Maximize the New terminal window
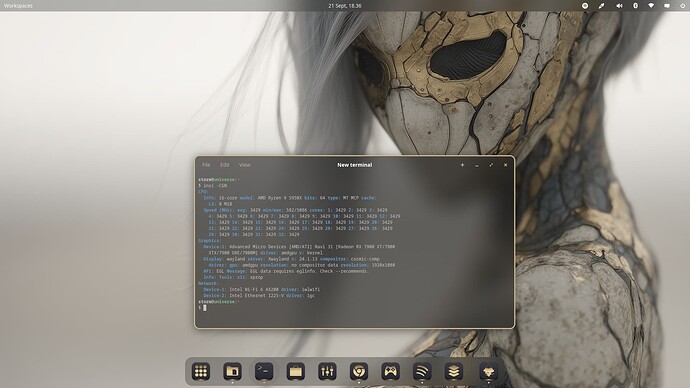The width and height of the screenshot is (690, 388). tap(491, 165)
